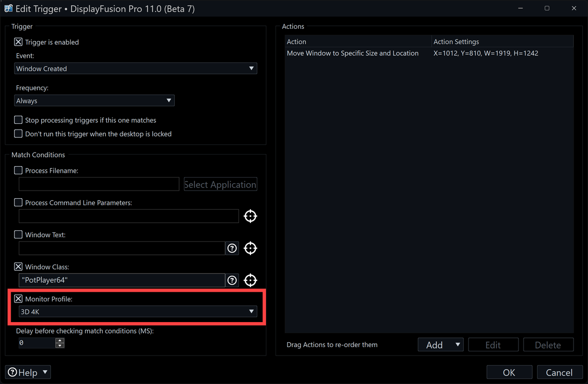Open help icon next to Window Class field
This screenshot has width=588, height=384.
tap(232, 280)
